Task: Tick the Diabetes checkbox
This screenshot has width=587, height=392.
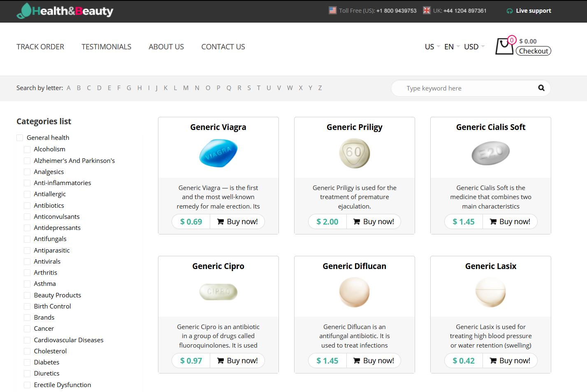Action: (x=27, y=362)
